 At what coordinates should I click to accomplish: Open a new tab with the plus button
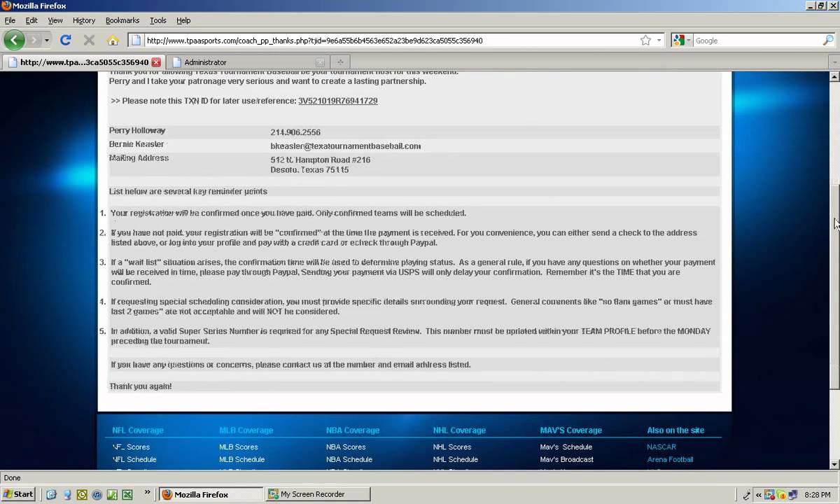click(x=339, y=62)
